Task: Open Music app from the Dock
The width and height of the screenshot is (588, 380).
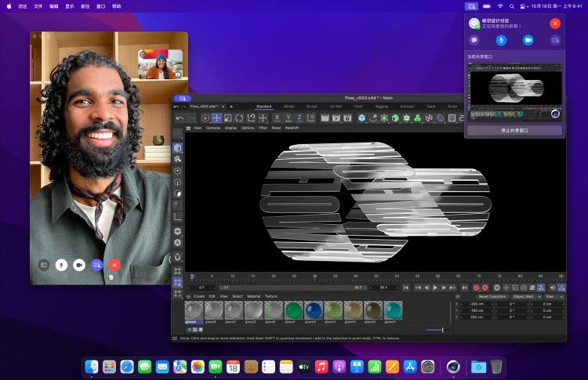Action: [x=321, y=366]
